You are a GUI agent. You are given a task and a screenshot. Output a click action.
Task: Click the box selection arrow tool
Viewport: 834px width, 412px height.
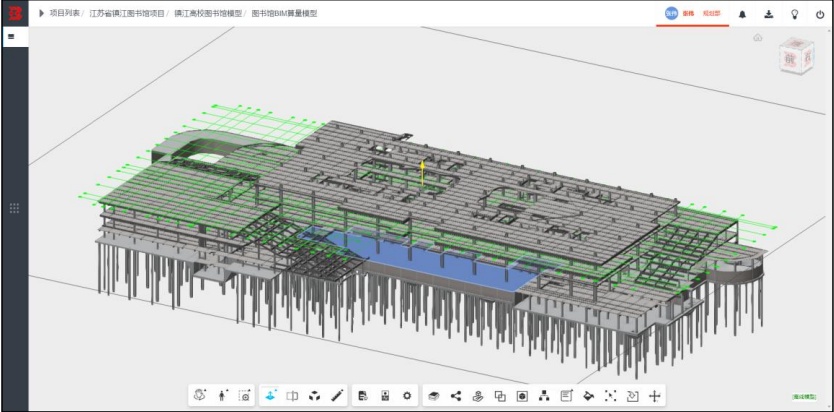click(632, 396)
